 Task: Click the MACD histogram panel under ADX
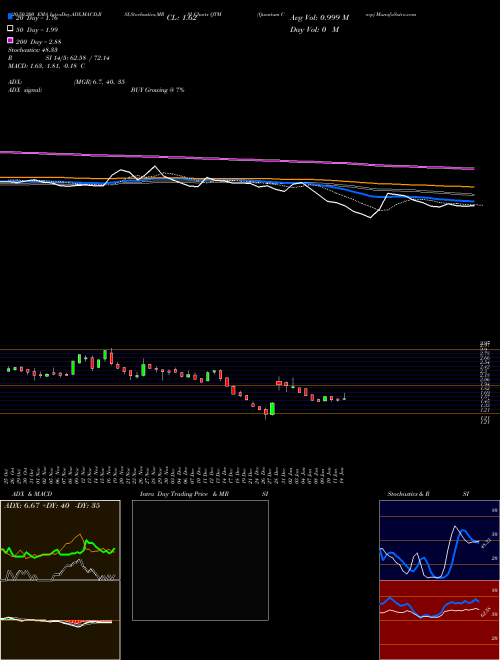60,620
